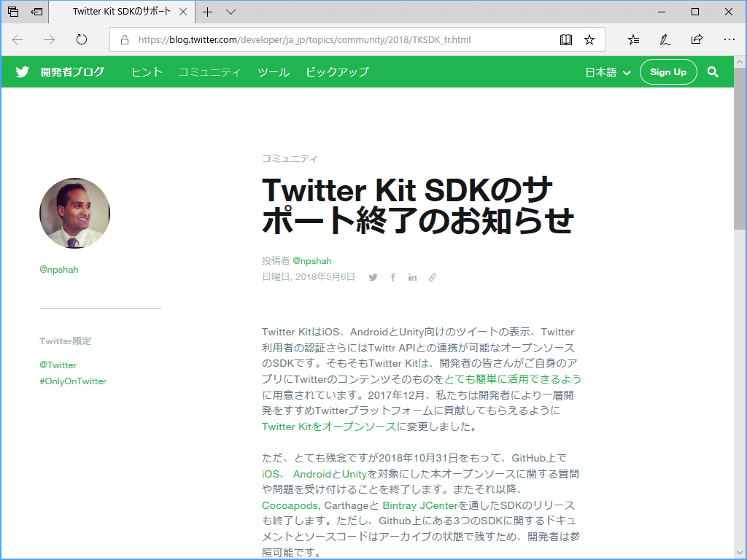Open the favorites hub star-list icon
Screen dimensions: 747x560
click(x=633, y=39)
